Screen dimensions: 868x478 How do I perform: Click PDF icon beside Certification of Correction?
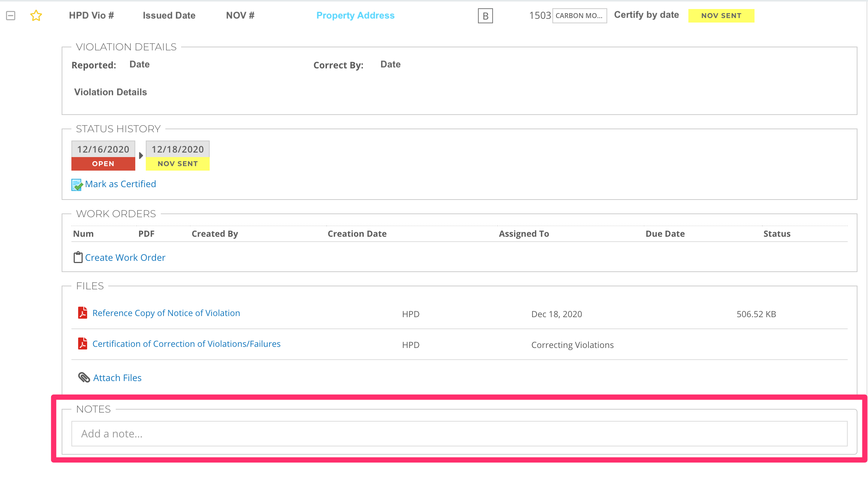83,343
